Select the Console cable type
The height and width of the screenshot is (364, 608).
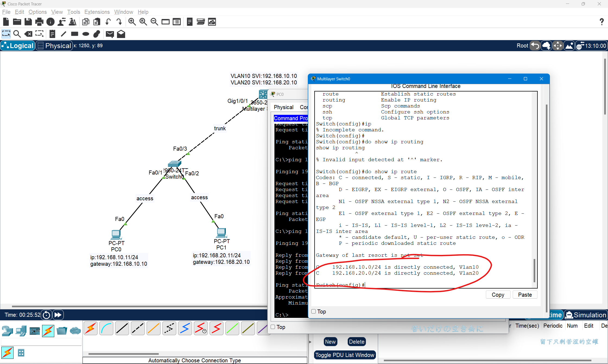(x=106, y=328)
